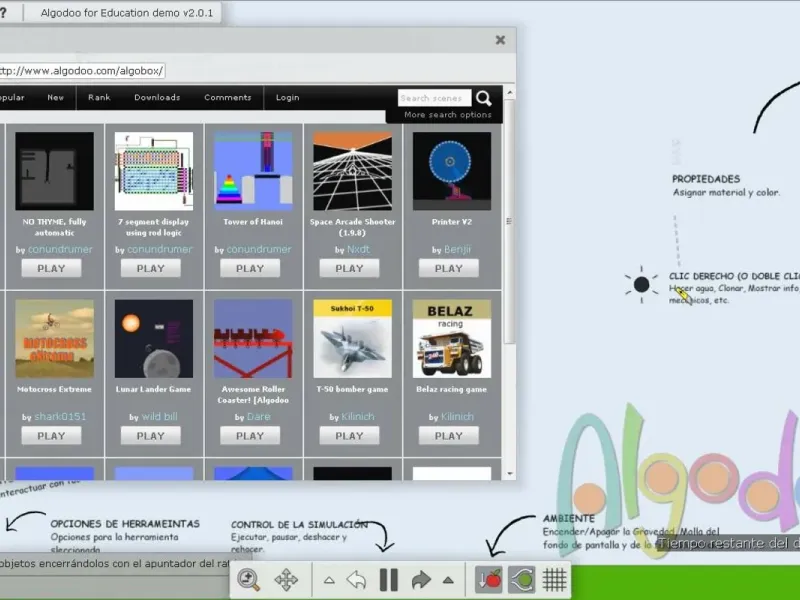Open the Popular tab in Algobox
The height and width of the screenshot is (600, 800).
[11, 97]
